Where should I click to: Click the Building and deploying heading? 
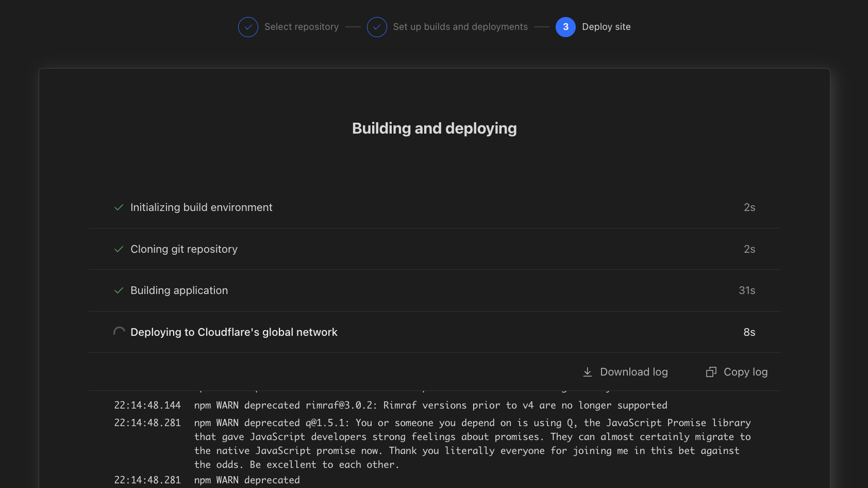point(434,128)
